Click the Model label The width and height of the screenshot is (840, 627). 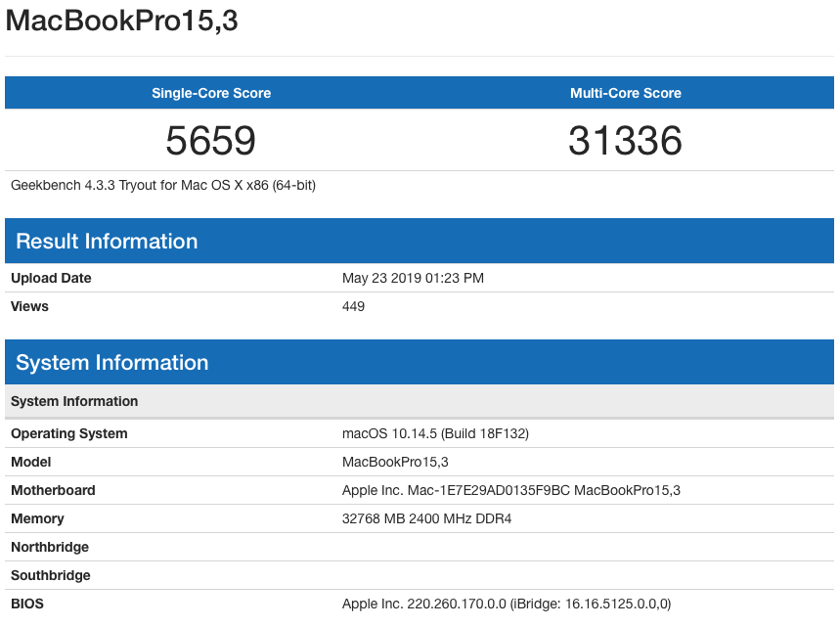pos(31,462)
